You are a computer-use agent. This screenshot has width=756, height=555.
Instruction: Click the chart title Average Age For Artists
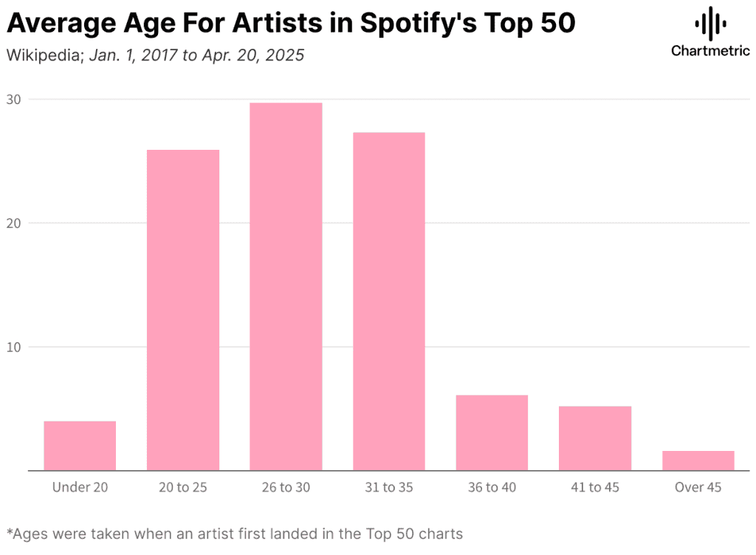(291, 23)
